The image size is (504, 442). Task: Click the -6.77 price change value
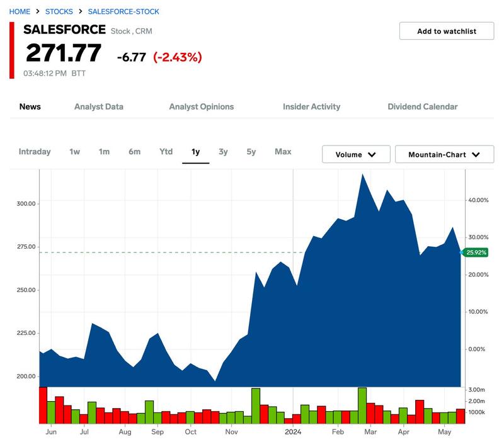click(132, 57)
